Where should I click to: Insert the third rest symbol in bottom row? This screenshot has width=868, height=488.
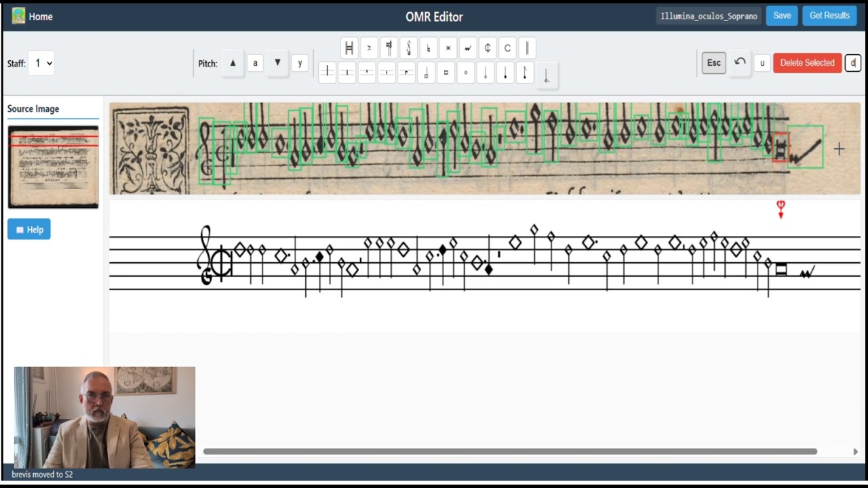(367, 73)
